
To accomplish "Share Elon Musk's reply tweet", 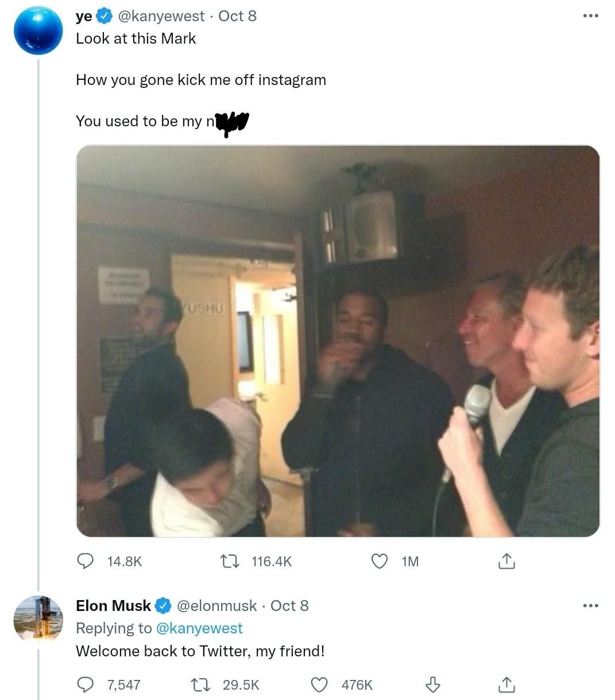I will point(506,684).
